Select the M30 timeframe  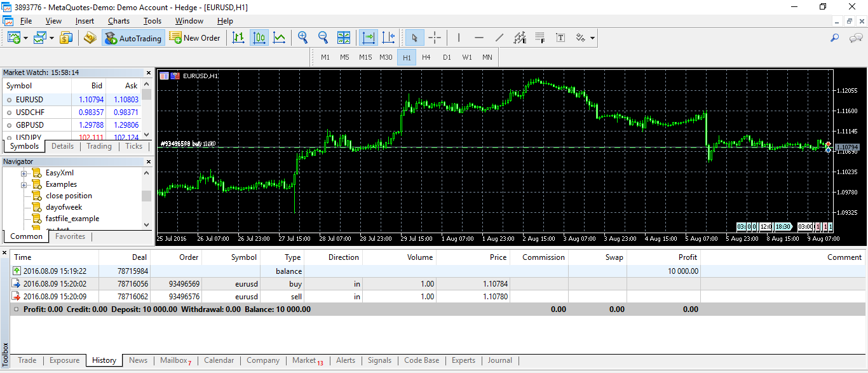[x=386, y=57]
